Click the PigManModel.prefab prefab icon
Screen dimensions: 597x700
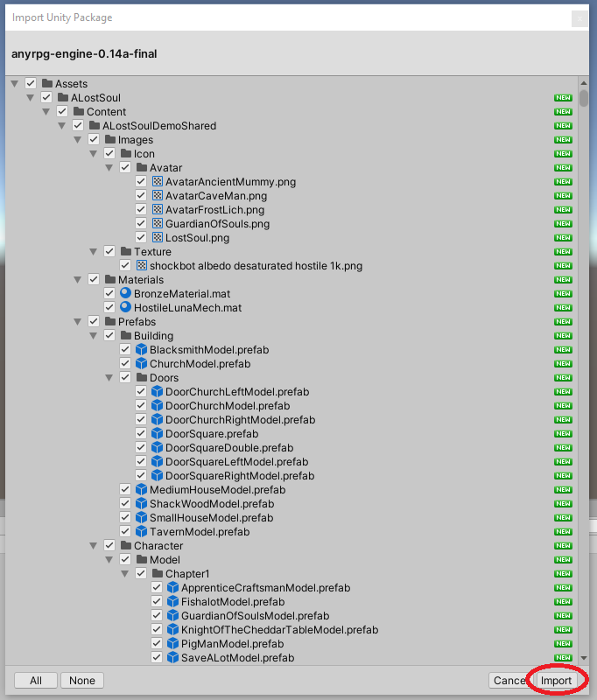173,644
